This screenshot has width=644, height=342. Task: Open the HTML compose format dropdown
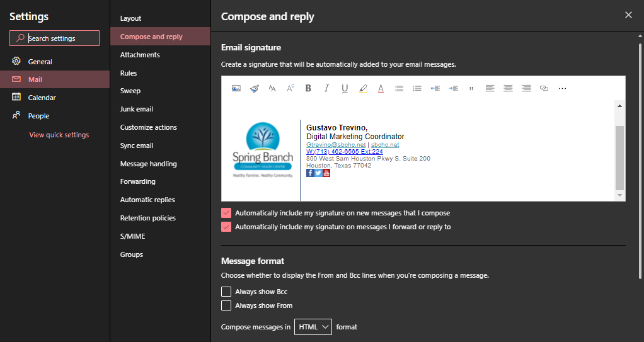313,327
